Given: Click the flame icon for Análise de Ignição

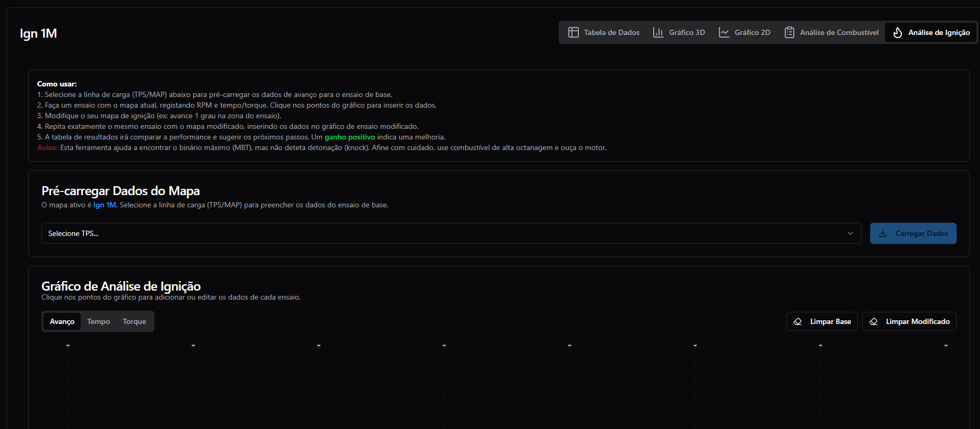Looking at the screenshot, I should coord(897,32).
